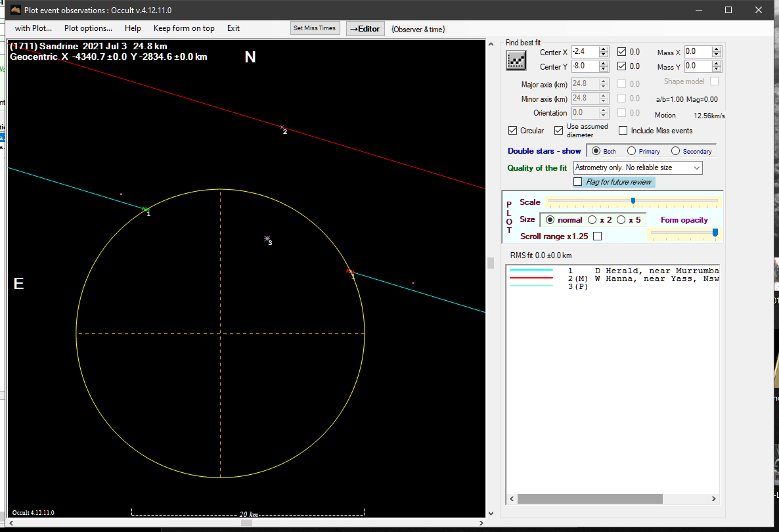The height and width of the screenshot is (532, 779).
Task: Click observer list scroll right arrow
Action: (x=714, y=499)
